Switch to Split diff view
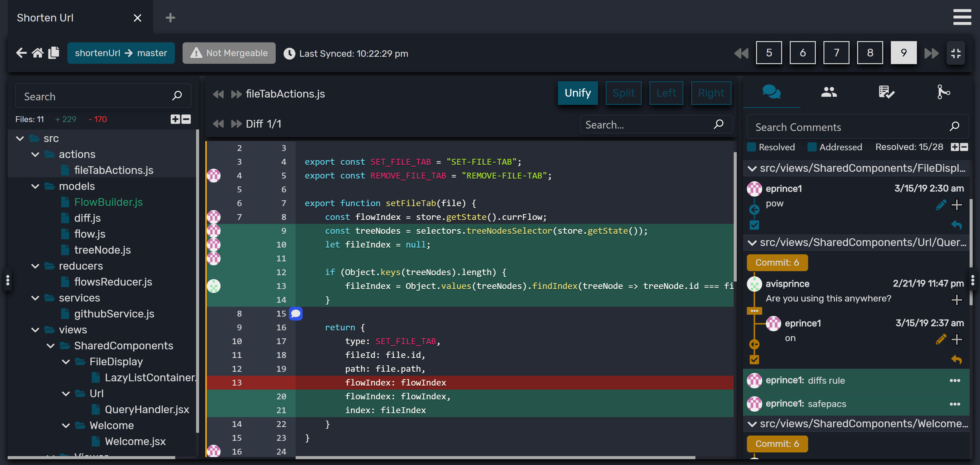The height and width of the screenshot is (465, 980). tap(623, 93)
